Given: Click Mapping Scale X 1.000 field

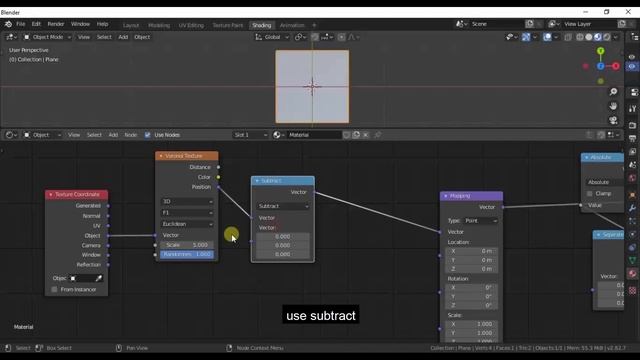Looking at the screenshot, I should coord(471,324).
